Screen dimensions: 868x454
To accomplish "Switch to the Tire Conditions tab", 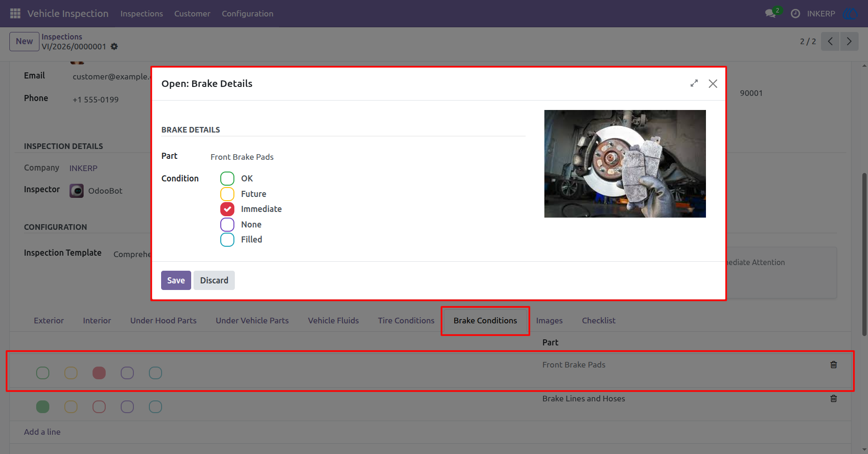I will tap(406, 321).
